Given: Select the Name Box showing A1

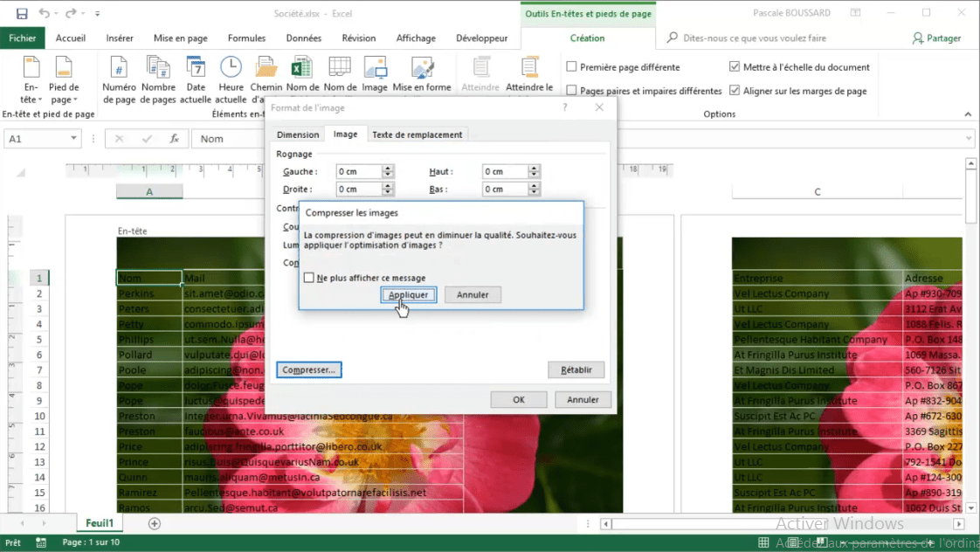Looking at the screenshot, I should tap(41, 138).
